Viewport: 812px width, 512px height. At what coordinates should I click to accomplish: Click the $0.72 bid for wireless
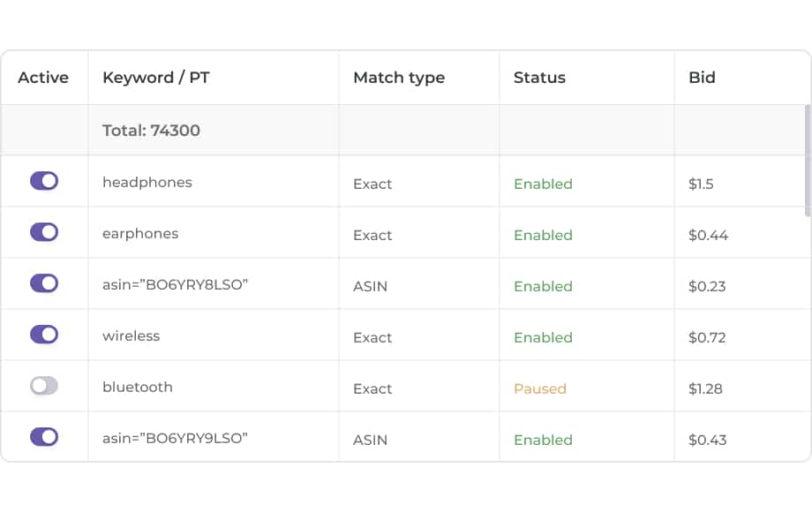(x=708, y=338)
